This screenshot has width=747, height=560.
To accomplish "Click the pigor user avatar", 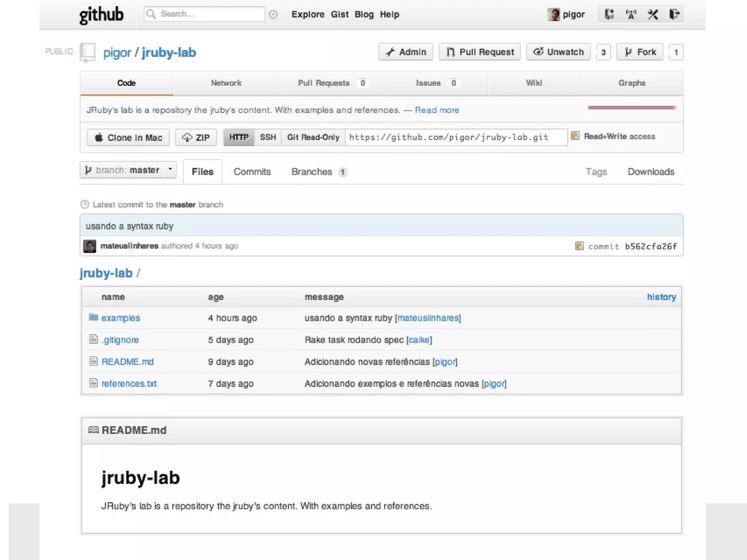I will click(553, 15).
